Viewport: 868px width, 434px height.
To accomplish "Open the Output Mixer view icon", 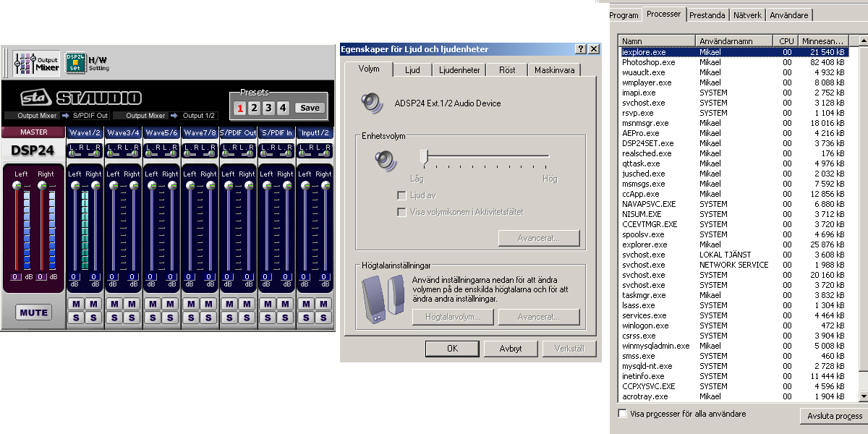I will click(x=37, y=63).
